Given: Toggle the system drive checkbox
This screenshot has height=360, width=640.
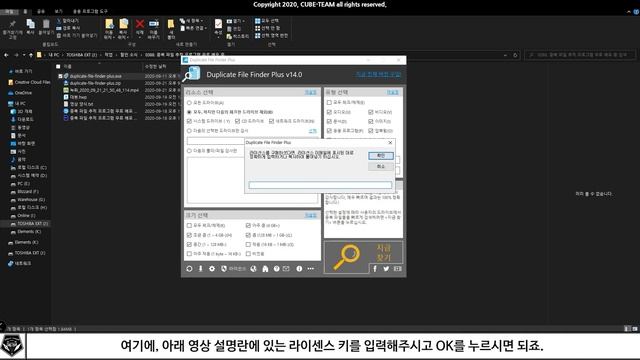Looking at the screenshot, I should click(x=189, y=121).
